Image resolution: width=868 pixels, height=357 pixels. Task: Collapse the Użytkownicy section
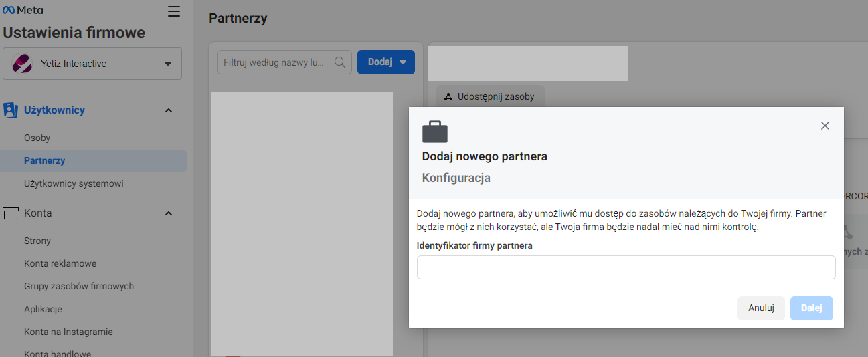(169, 110)
